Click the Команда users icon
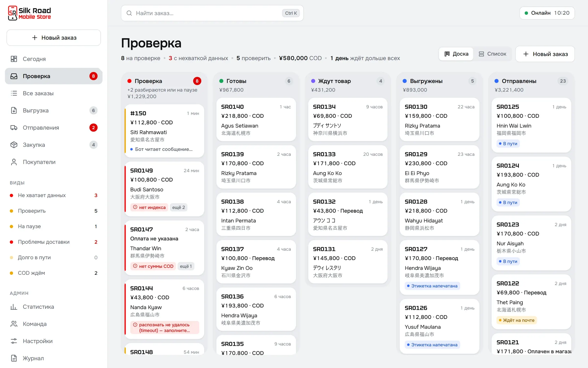588x368 pixels. point(14,324)
